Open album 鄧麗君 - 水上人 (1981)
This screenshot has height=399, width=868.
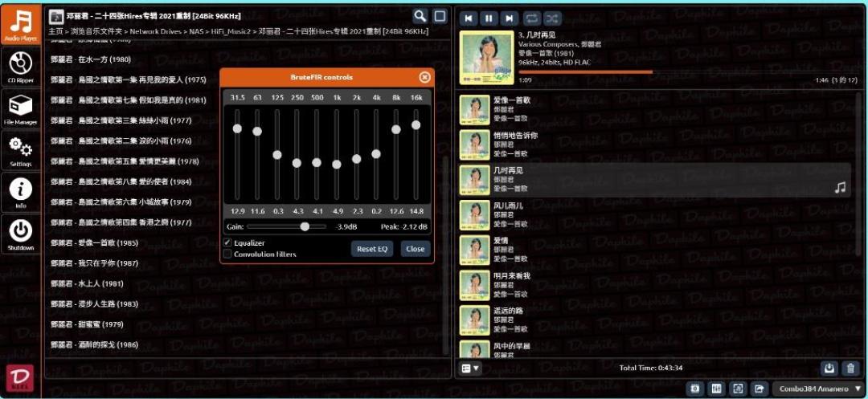point(86,283)
